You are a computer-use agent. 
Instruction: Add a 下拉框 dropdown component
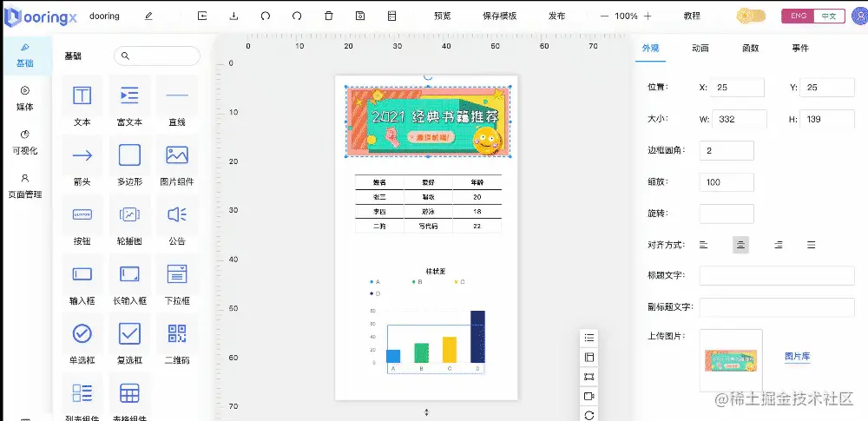(x=177, y=281)
